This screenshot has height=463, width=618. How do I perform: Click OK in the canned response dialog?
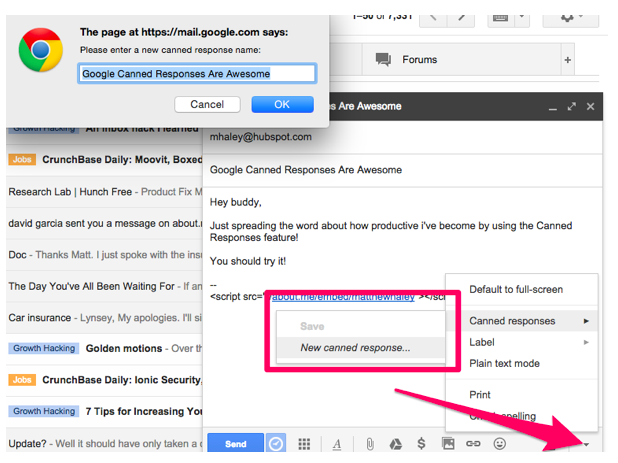[x=283, y=104]
